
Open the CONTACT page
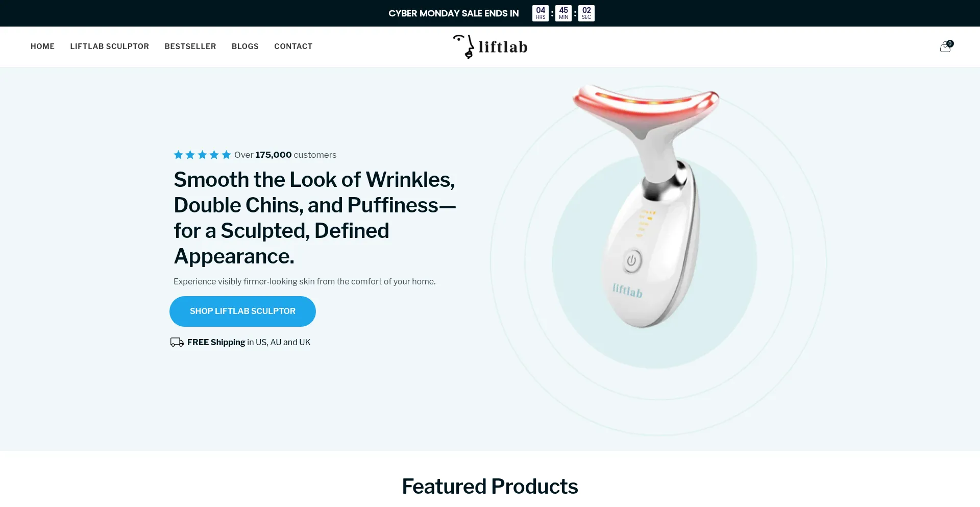tap(293, 46)
